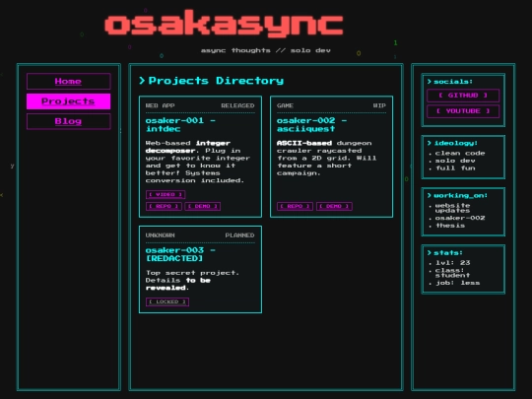Click the osakasync site title
The image size is (532, 399).
point(225,24)
